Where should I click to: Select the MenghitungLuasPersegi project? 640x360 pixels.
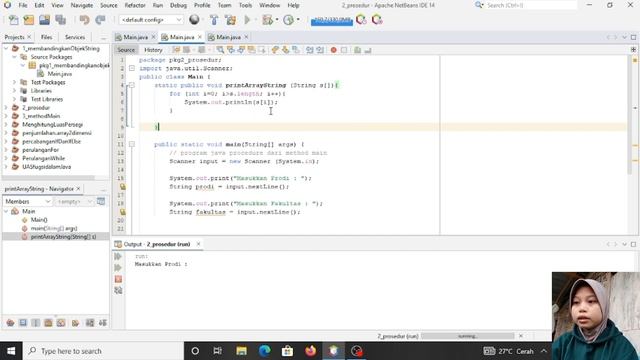[x=52, y=124]
